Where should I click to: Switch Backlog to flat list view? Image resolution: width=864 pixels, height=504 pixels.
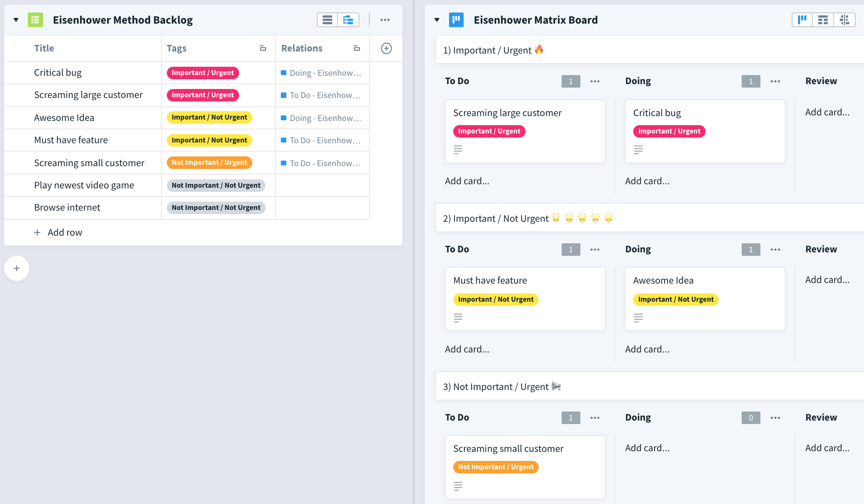tap(327, 20)
